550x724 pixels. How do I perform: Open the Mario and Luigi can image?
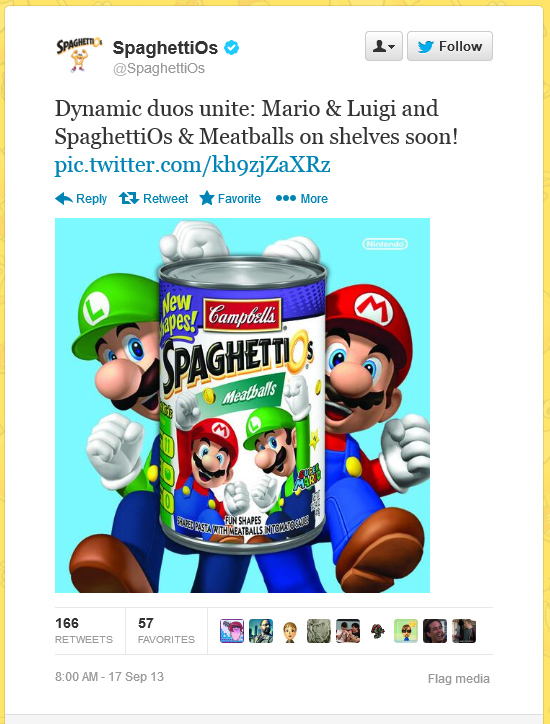pyautogui.click(x=242, y=405)
